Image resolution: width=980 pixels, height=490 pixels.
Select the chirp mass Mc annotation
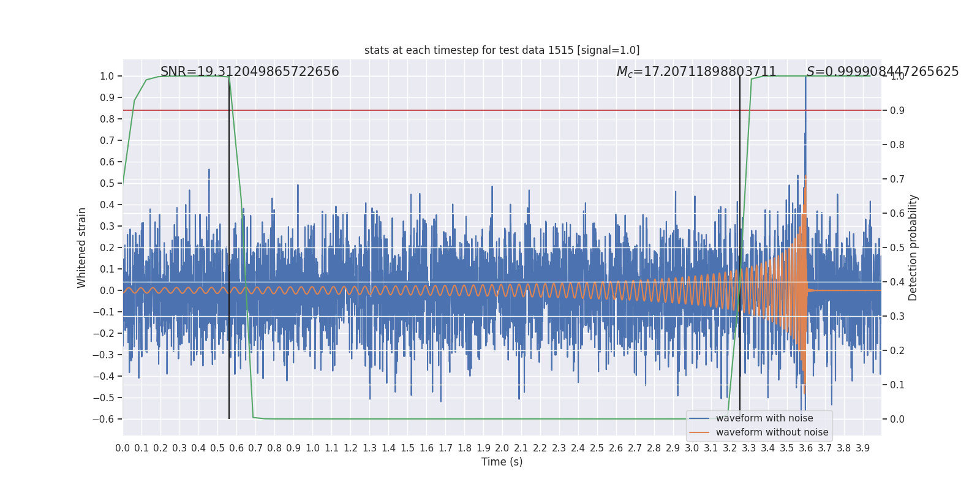click(696, 72)
